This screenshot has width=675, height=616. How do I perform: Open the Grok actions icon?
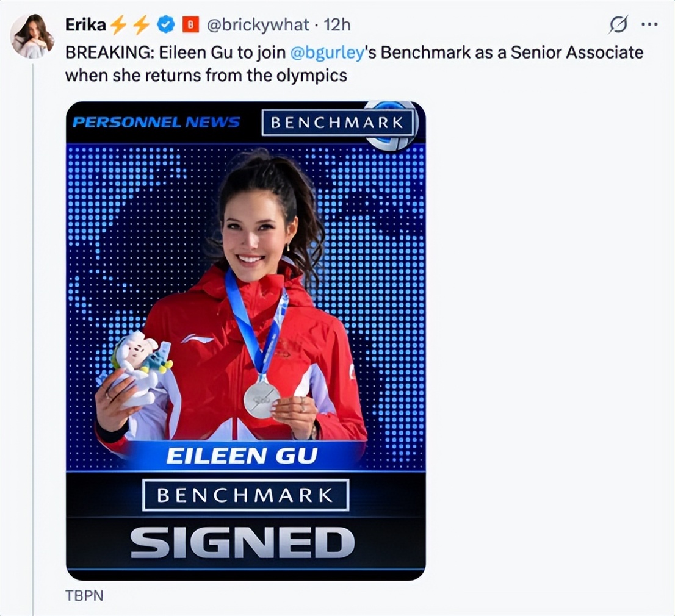[x=618, y=25]
